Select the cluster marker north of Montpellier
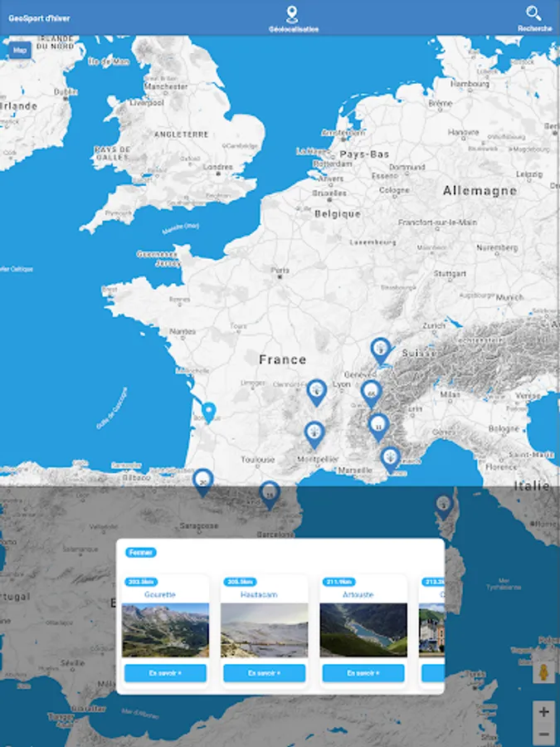This screenshot has height=747, width=560. click(x=314, y=434)
